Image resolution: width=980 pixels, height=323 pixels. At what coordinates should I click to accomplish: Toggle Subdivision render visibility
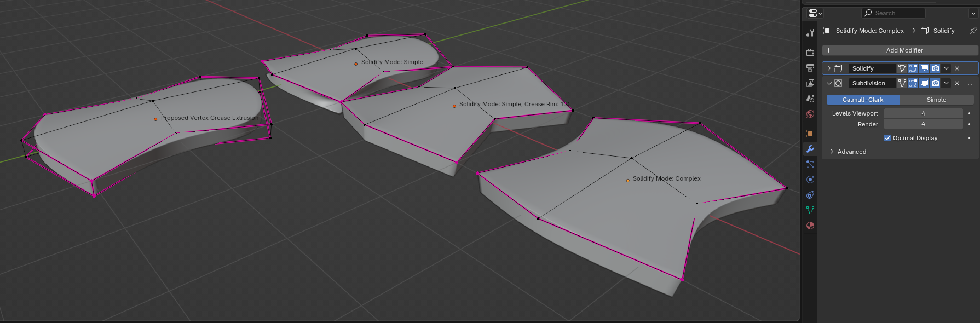(935, 83)
